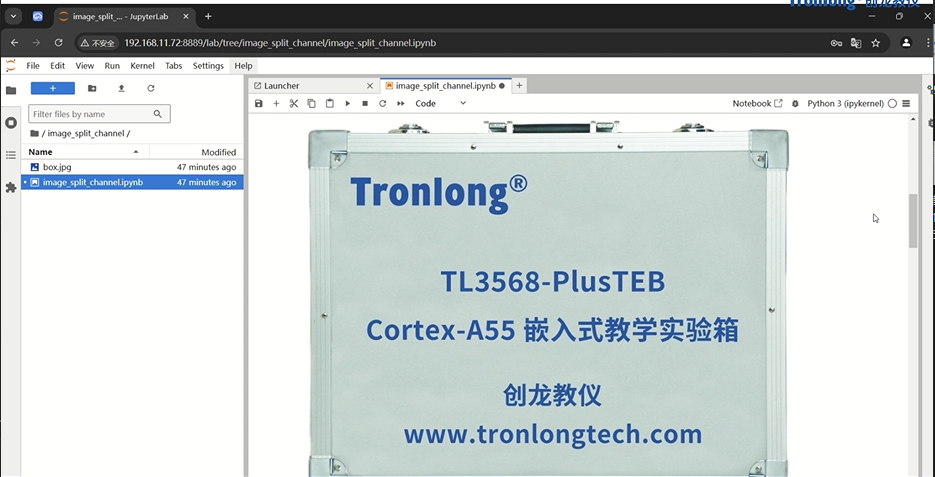The width and height of the screenshot is (935, 477).
Task: Click the Filter files by name field
Action: (99, 114)
